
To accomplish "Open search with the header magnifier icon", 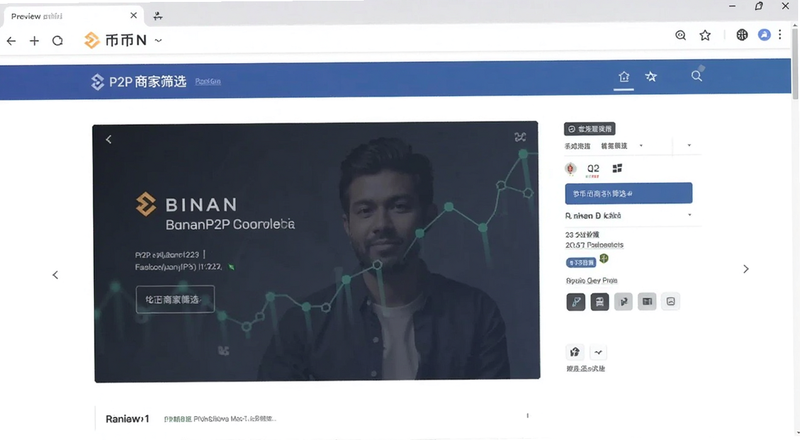I will click(696, 76).
